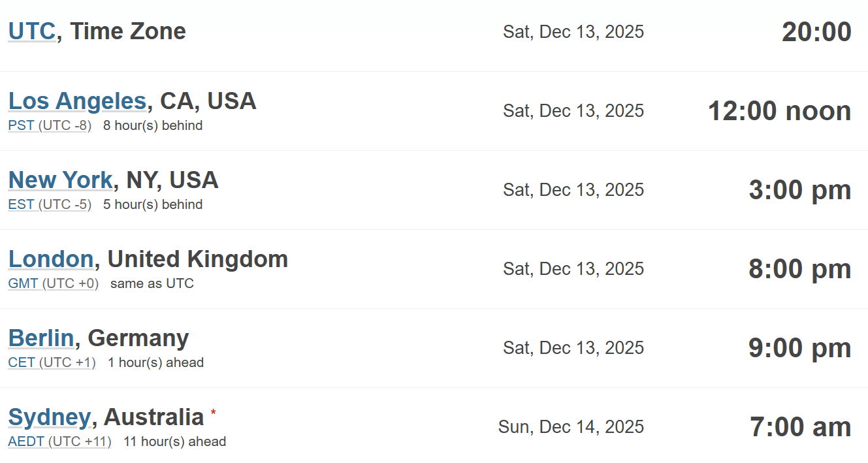Viewport: 868px width, 463px height.
Task: Click the red asterisk beside Australia
Action: pos(213,413)
